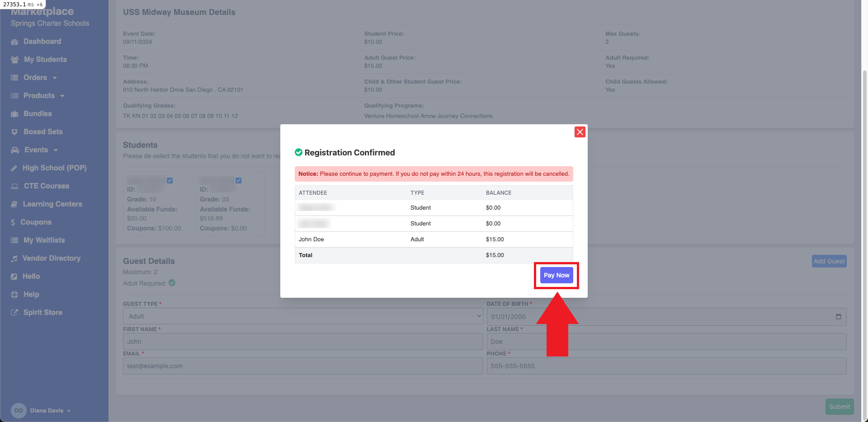
Task: Open the Diana Davis user menu
Action: click(x=50, y=411)
